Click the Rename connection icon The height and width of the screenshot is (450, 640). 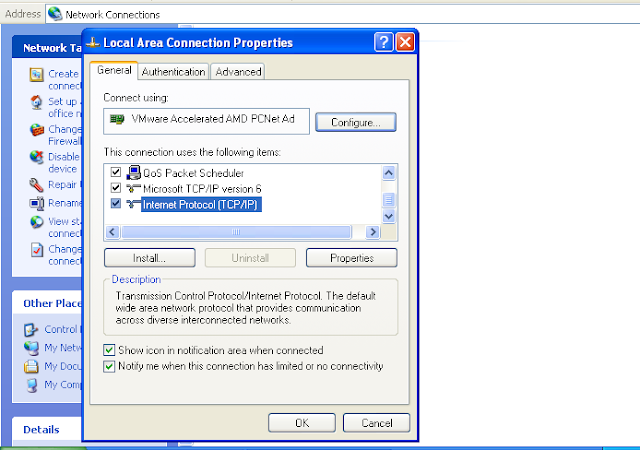coord(36,203)
